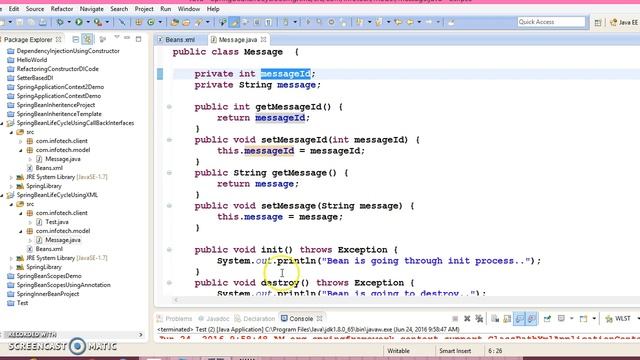This screenshot has height=360, width=640.
Task: Toggle Scroll Lock in Console toolbar
Action: [x=507, y=318]
